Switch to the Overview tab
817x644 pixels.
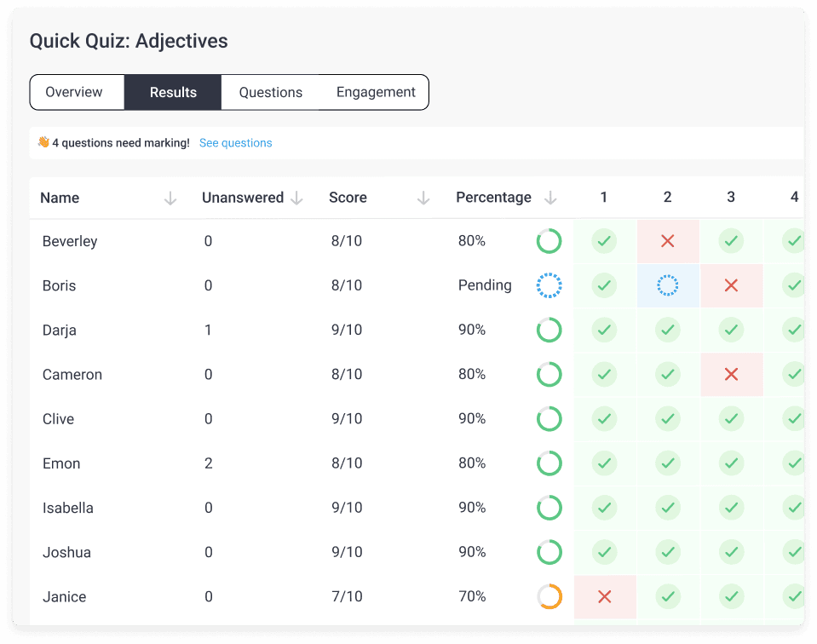click(x=74, y=92)
